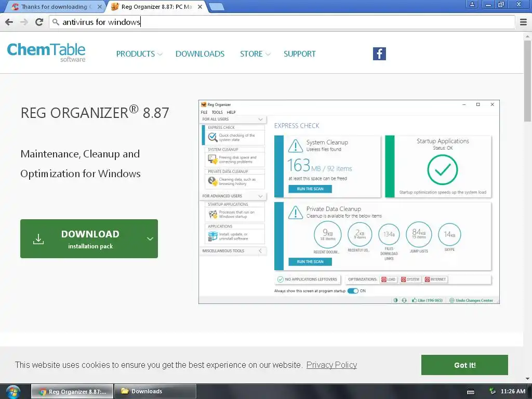
Task: Click the Jump Lists 84KB circle
Action: pos(419,234)
